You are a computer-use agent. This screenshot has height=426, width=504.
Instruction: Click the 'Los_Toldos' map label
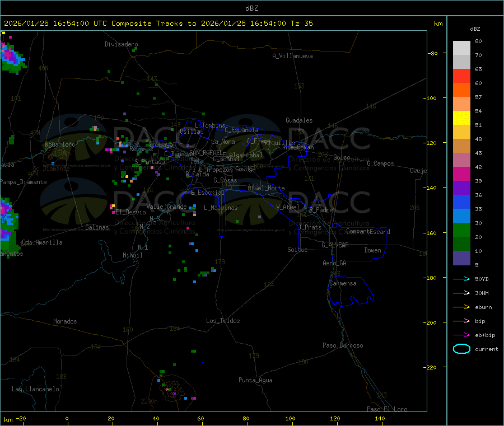(223, 321)
